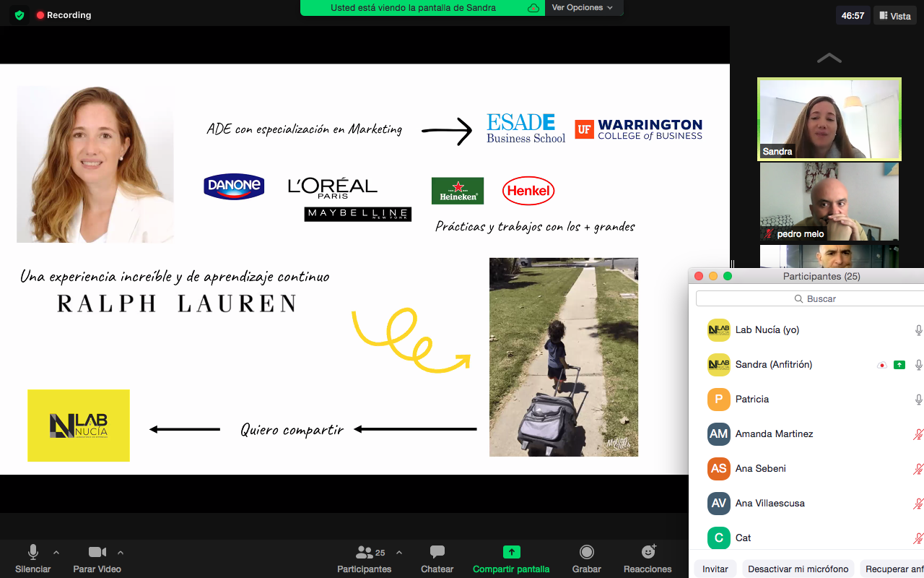Open chat with Chatear icon
The height and width of the screenshot is (578, 924).
tap(437, 553)
